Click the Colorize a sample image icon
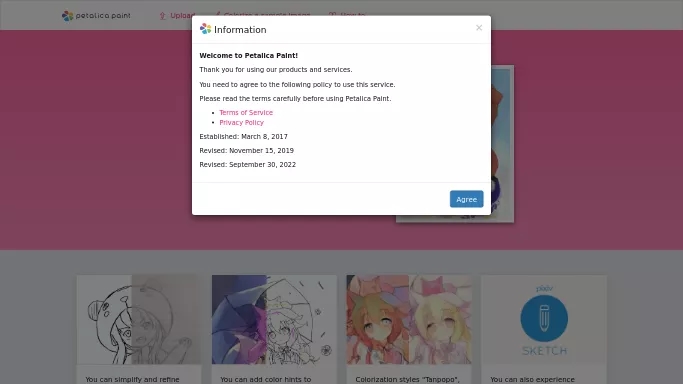The height and width of the screenshot is (384, 683). coord(218,14)
